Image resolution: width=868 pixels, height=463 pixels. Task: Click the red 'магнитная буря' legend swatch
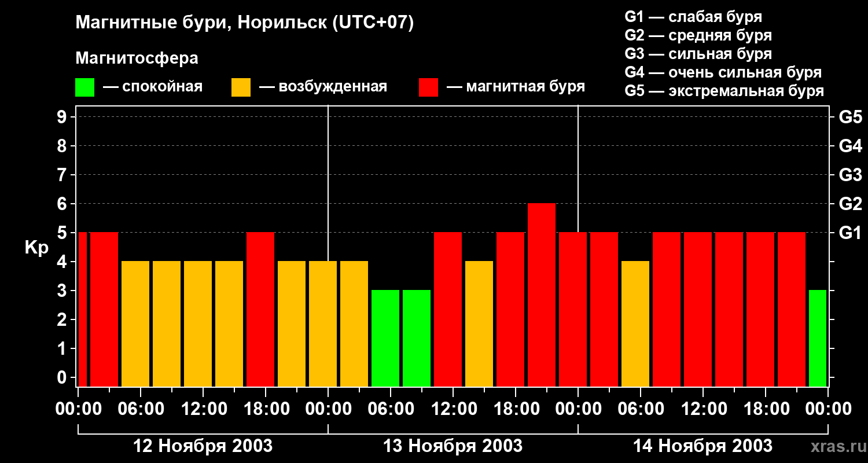pos(428,87)
